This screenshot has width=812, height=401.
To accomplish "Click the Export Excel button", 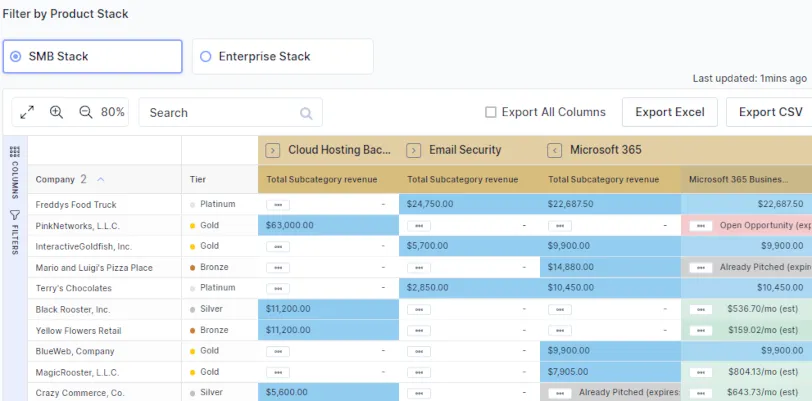I will pyautogui.click(x=670, y=112).
